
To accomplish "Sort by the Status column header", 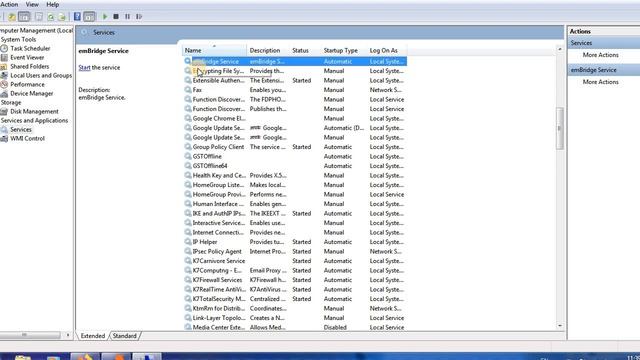I will (305, 51).
